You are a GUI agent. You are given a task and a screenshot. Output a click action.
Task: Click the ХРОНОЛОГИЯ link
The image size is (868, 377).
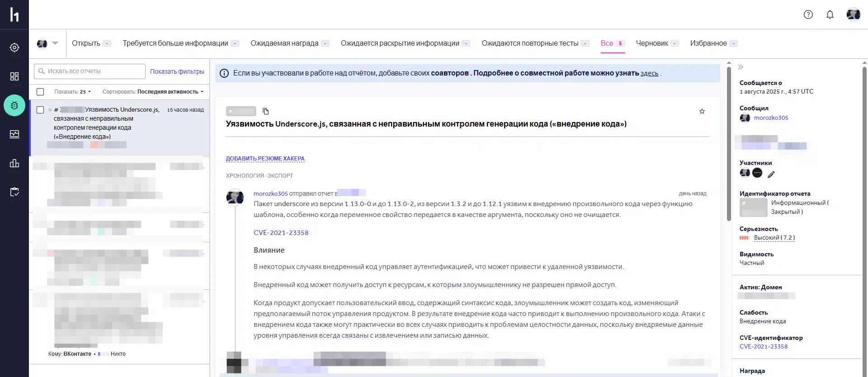pos(245,176)
